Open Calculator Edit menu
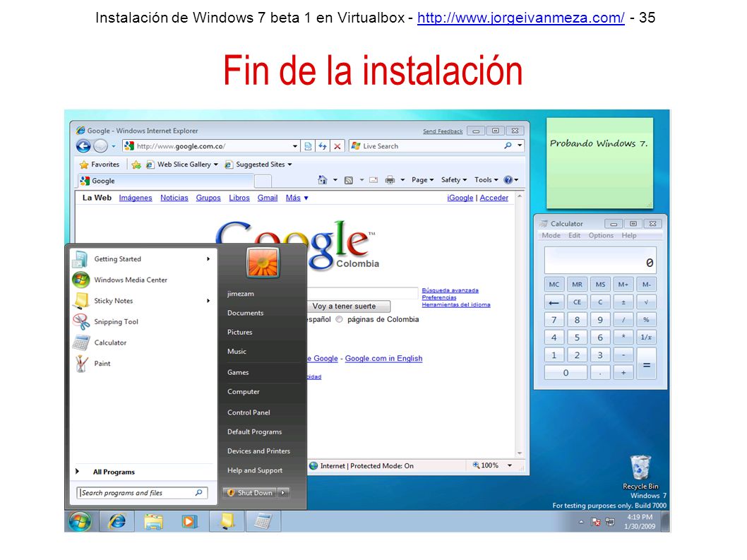The image size is (747, 560). (575, 235)
